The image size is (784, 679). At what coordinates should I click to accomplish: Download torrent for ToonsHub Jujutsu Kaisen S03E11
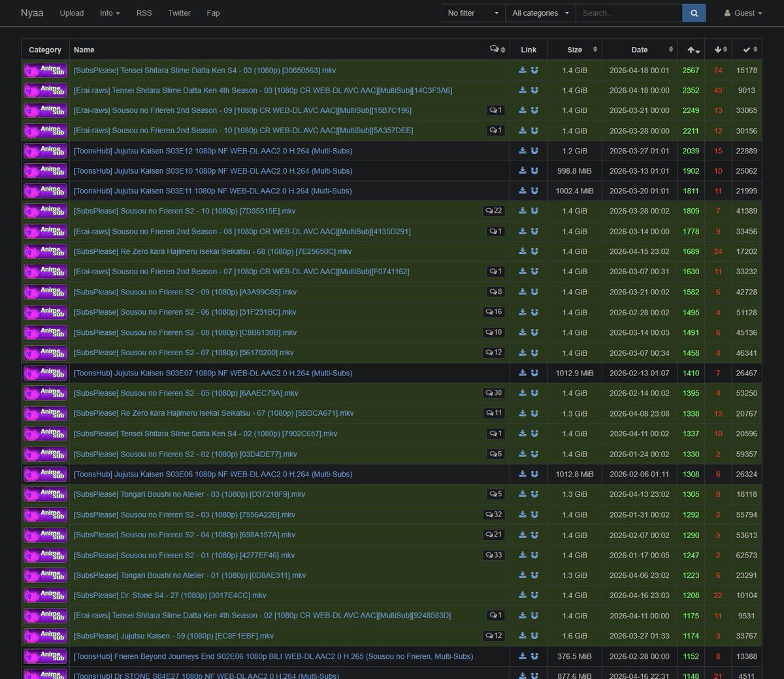click(x=523, y=191)
